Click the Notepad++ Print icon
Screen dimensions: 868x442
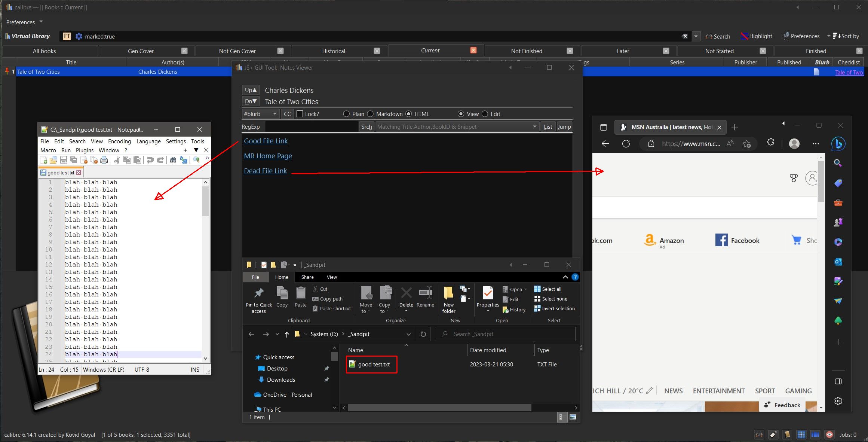click(104, 160)
